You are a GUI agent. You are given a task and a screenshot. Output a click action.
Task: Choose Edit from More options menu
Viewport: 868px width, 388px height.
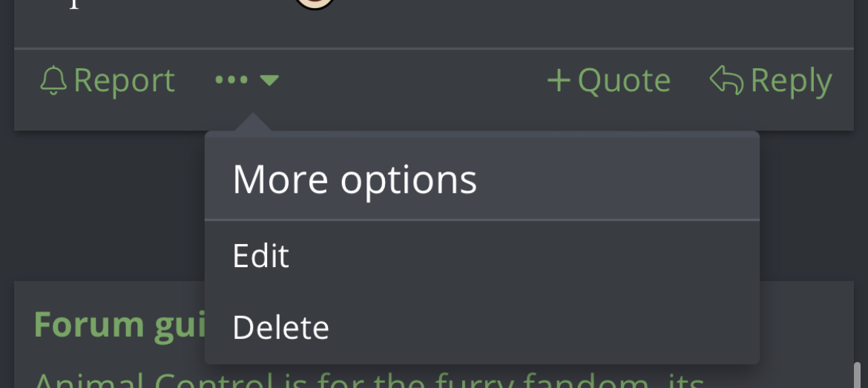tap(481, 256)
